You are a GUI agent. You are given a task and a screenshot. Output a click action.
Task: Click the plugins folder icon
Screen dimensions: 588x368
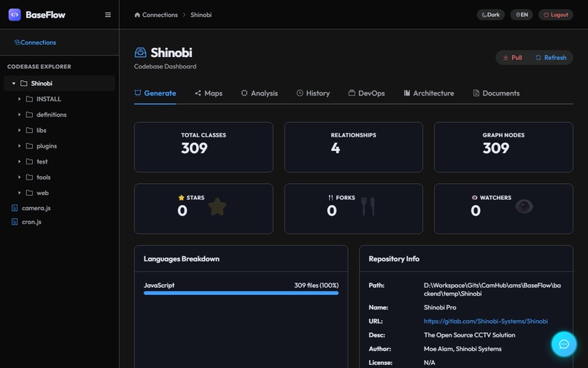[29, 146]
